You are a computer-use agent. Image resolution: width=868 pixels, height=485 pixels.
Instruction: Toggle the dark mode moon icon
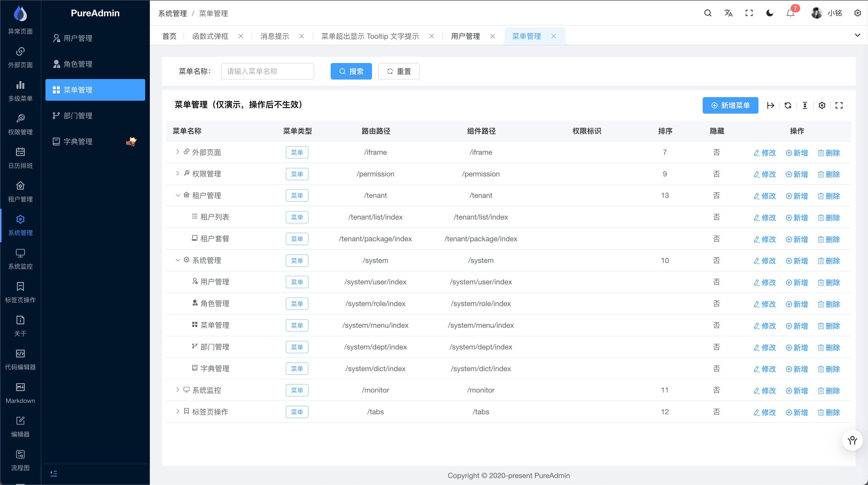pos(770,13)
